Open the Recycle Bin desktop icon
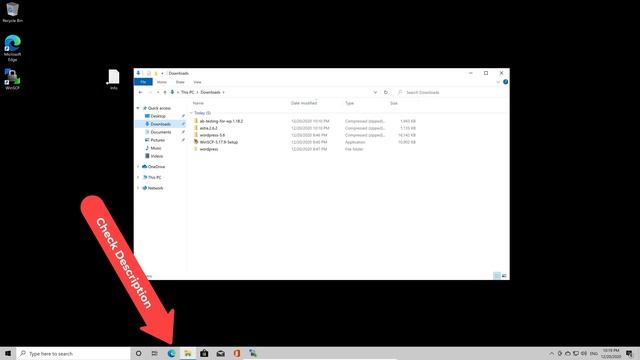The width and height of the screenshot is (640, 360). (x=12, y=12)
